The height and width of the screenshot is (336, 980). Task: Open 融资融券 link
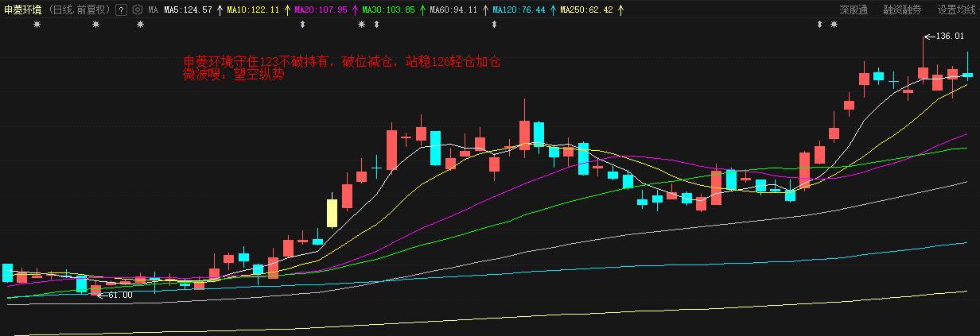[x=902, y=10]
